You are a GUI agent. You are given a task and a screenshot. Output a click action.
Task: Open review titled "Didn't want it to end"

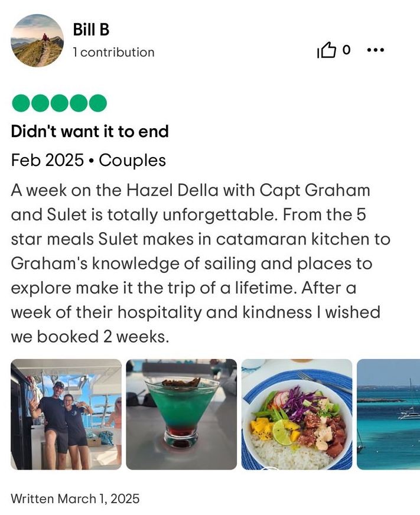point(90,131)
